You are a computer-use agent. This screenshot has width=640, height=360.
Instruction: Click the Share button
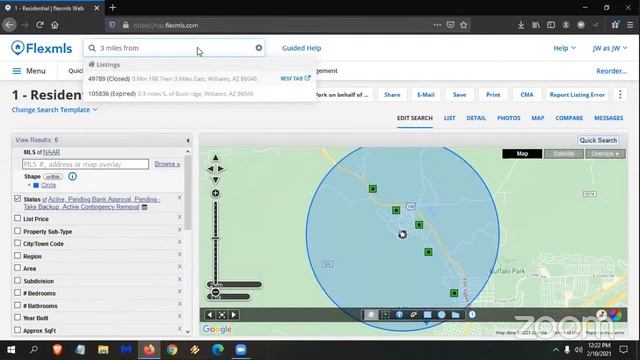[392, 95]
